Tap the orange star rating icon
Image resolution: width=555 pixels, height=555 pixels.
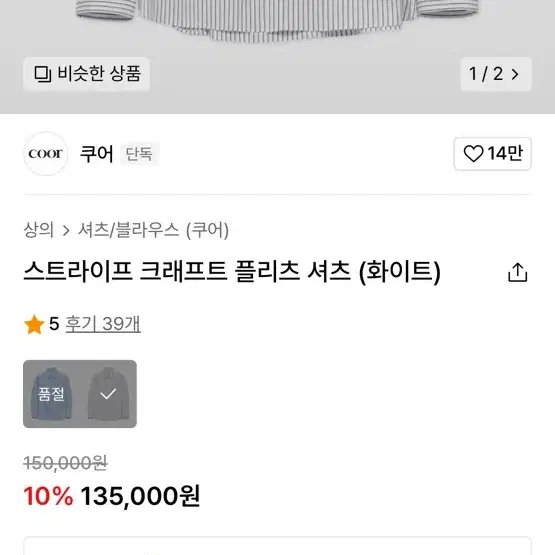tap(34, 324)
